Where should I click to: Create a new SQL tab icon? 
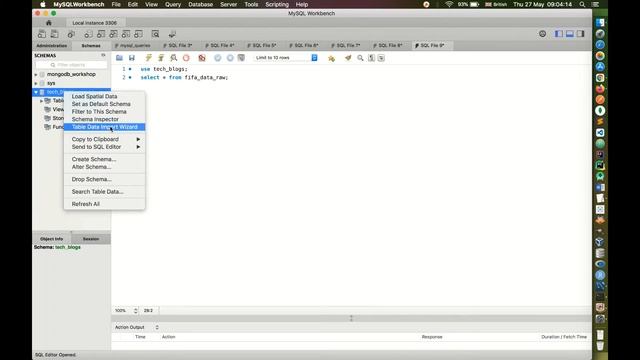click(x=42, y=34)
